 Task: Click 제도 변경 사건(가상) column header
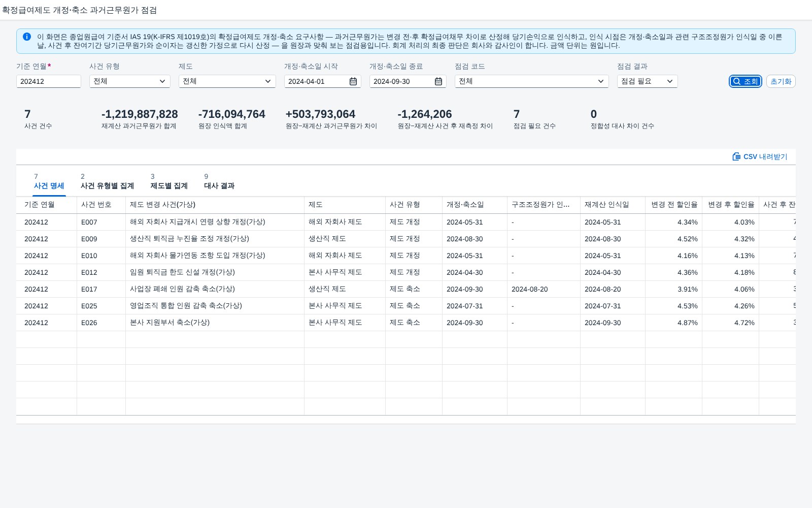click(215, 205)
